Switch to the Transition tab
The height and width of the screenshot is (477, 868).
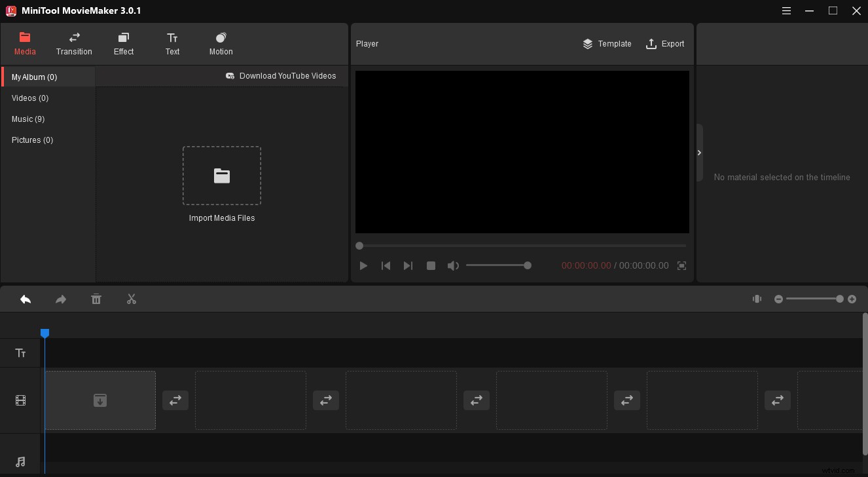(74, 44)
